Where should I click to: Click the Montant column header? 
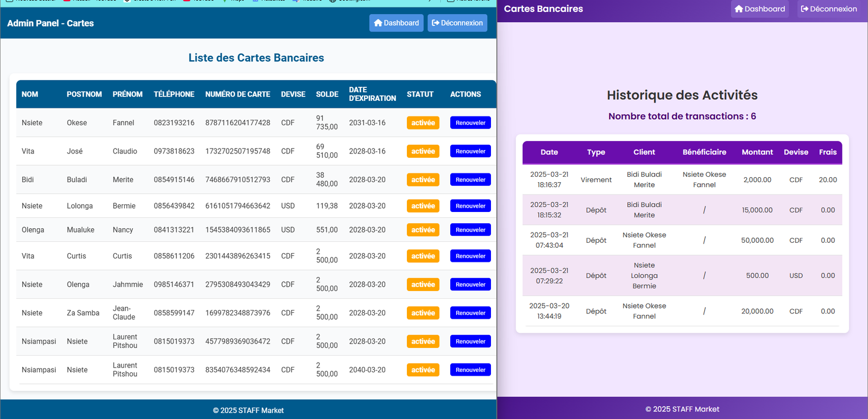click(757, 152)
